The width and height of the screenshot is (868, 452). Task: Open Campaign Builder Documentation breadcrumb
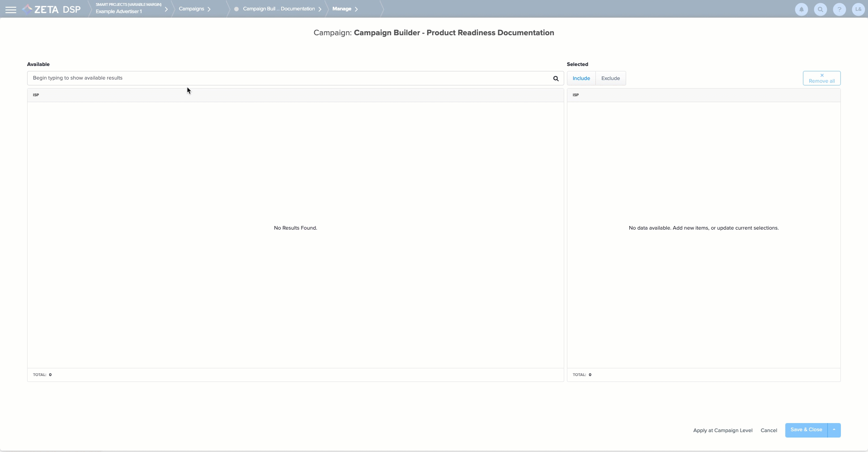278,9
